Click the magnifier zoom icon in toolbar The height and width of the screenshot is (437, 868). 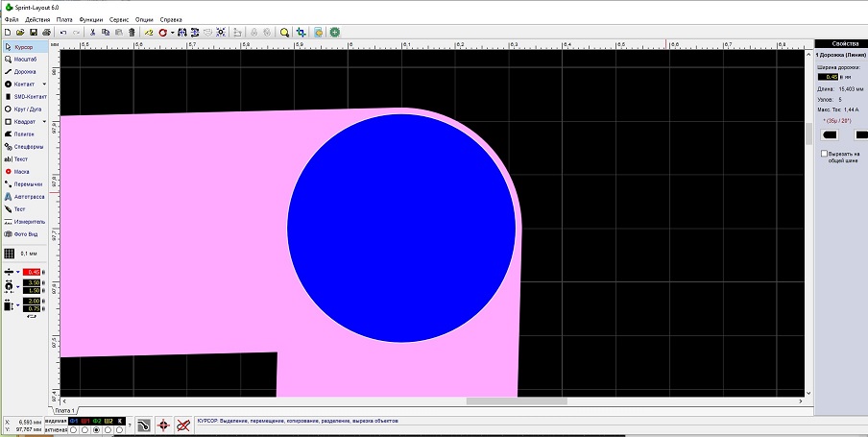click(284, 32)
